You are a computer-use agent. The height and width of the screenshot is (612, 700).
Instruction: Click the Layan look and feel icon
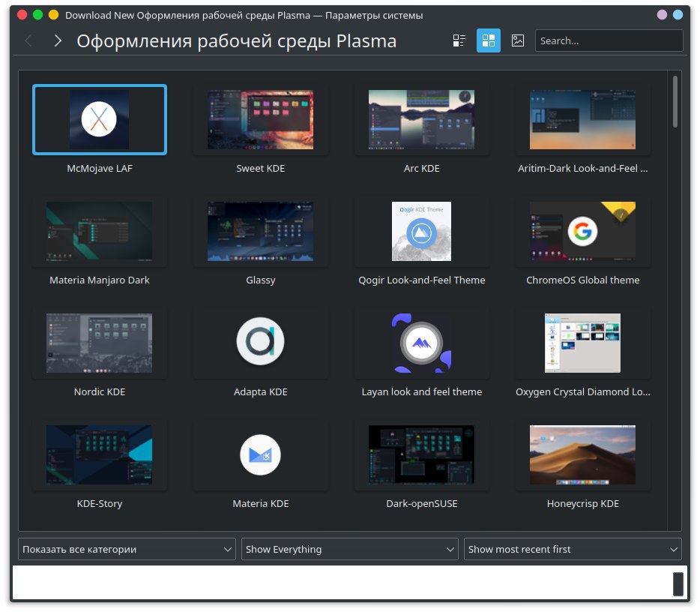(421, 343)
